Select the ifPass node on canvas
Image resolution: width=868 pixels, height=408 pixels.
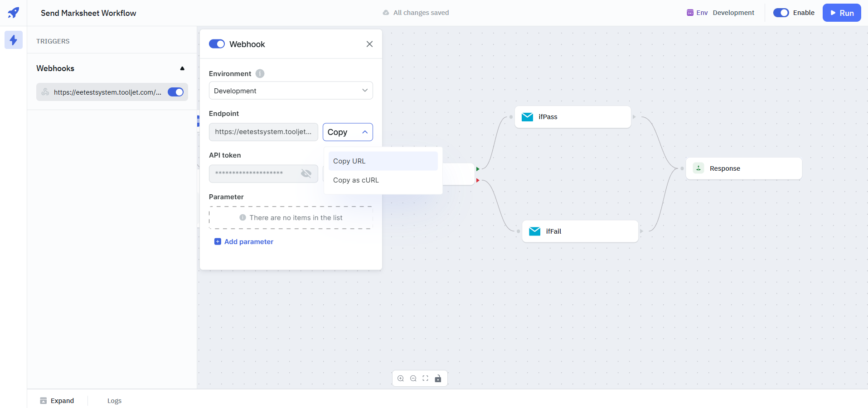[572, 117]
